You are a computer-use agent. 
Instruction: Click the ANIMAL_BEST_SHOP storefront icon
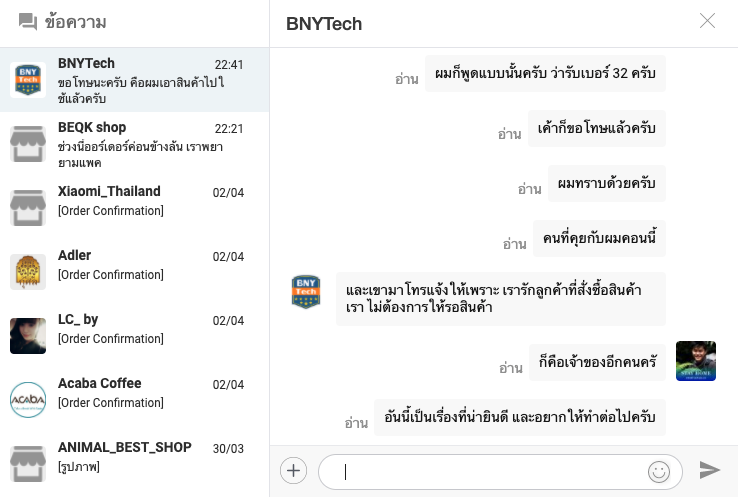click(x=28, y=463)
